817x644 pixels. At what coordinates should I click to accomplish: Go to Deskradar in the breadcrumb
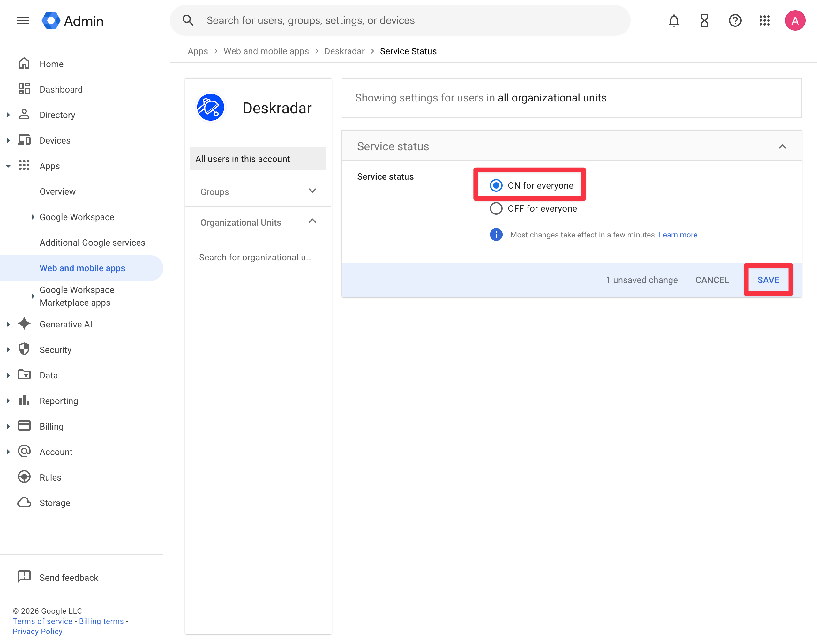[x=344, y=51]
